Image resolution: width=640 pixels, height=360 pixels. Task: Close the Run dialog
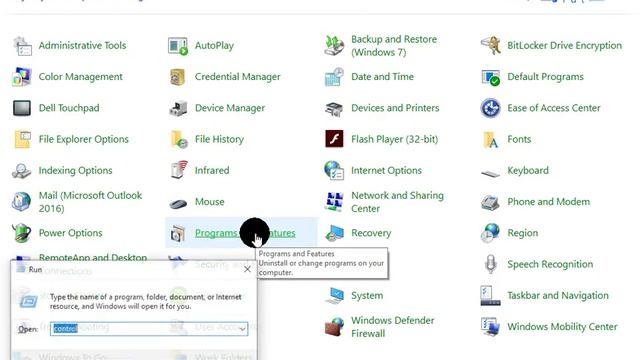[247, 269]
